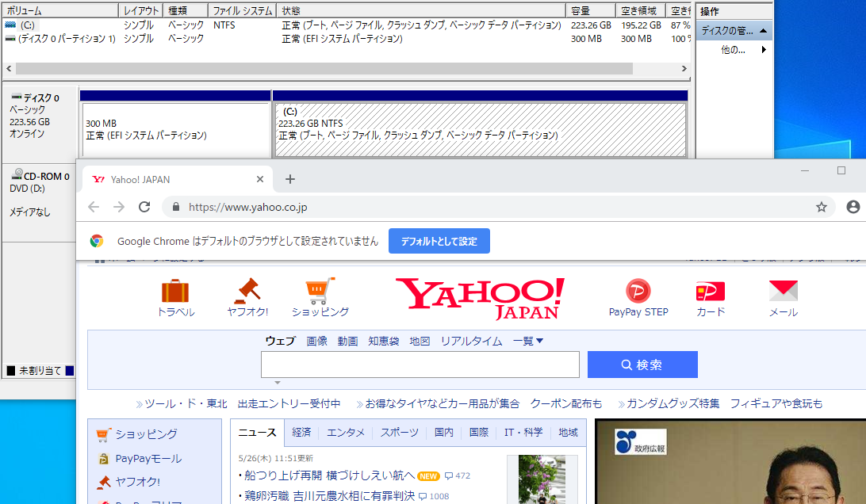Set Chrome as default with デフォルトとして設定
The image size is (866, 504).
click(439, 241)
